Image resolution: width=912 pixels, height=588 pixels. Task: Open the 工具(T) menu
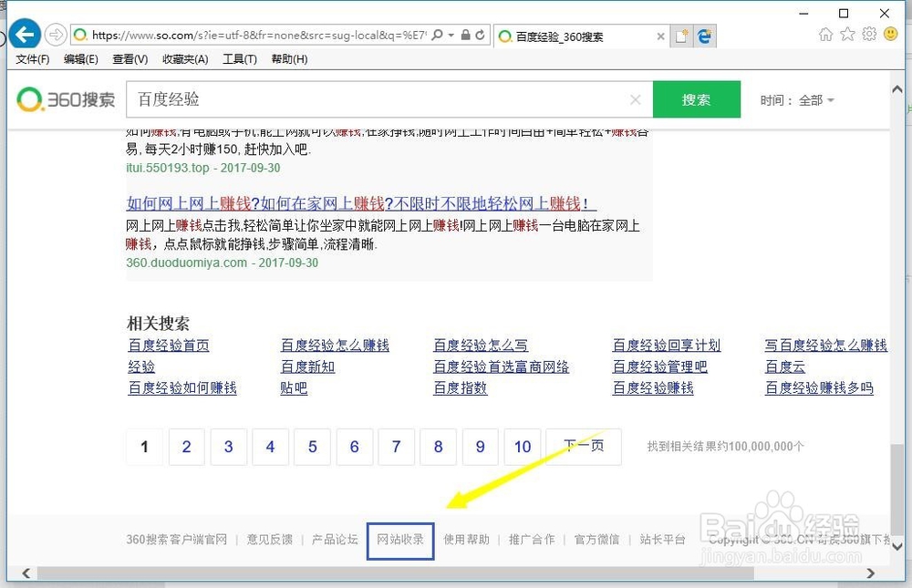[x=240, y=58]
